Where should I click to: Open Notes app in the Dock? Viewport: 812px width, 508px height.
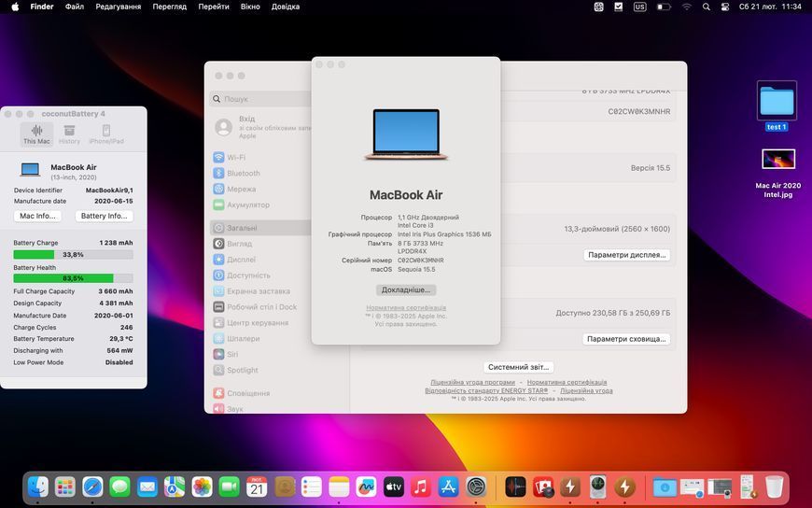click(x=339, y=487)
